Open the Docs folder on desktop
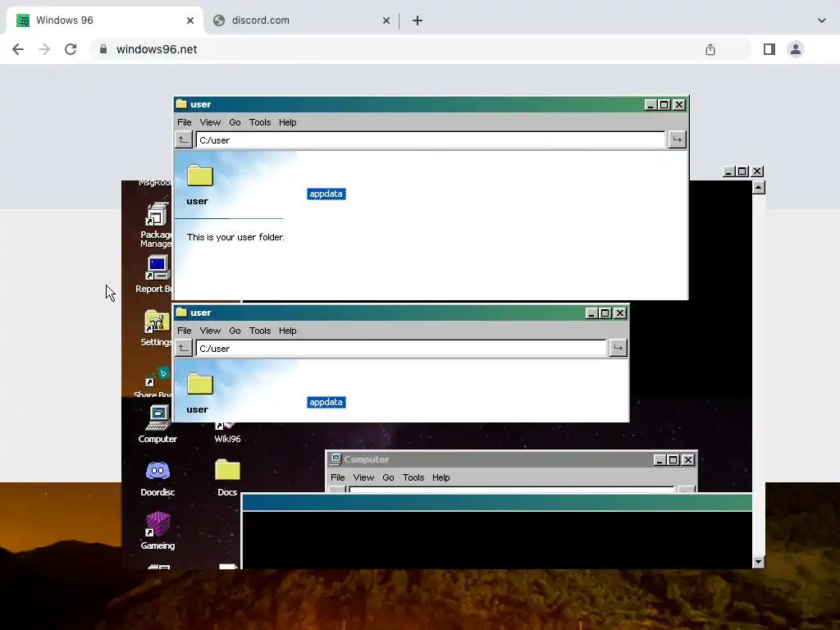Screen dimensions: 840x630 pos(227,477)
